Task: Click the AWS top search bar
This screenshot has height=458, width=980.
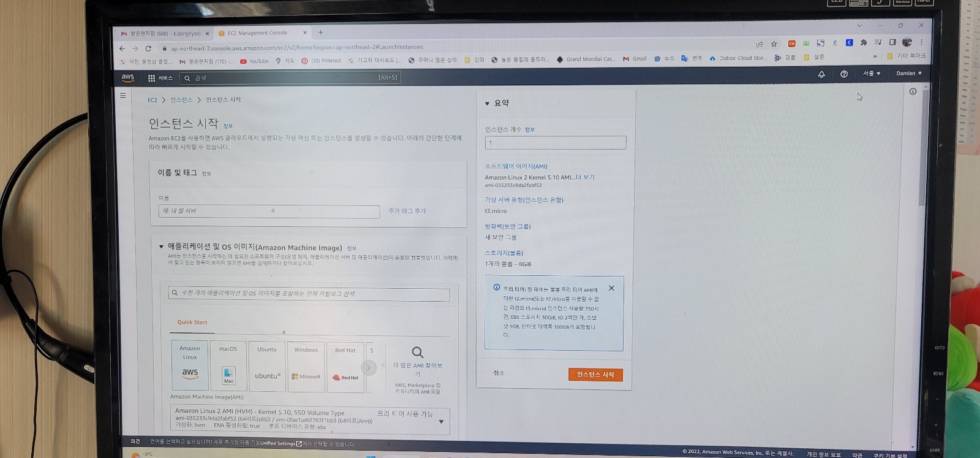Action: point(290,78)
